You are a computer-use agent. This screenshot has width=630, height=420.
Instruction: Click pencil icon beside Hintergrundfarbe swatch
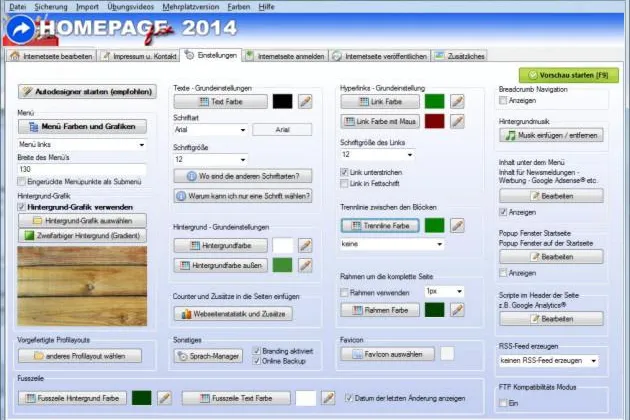[305, 245]
